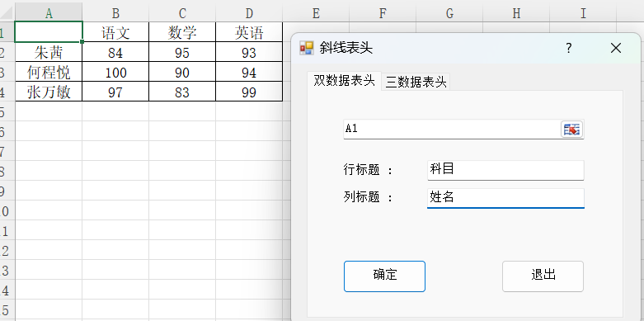Focus the 列标题 input containing 姓名
Screen dimensions: 644x321
click(x=505, y=198)
